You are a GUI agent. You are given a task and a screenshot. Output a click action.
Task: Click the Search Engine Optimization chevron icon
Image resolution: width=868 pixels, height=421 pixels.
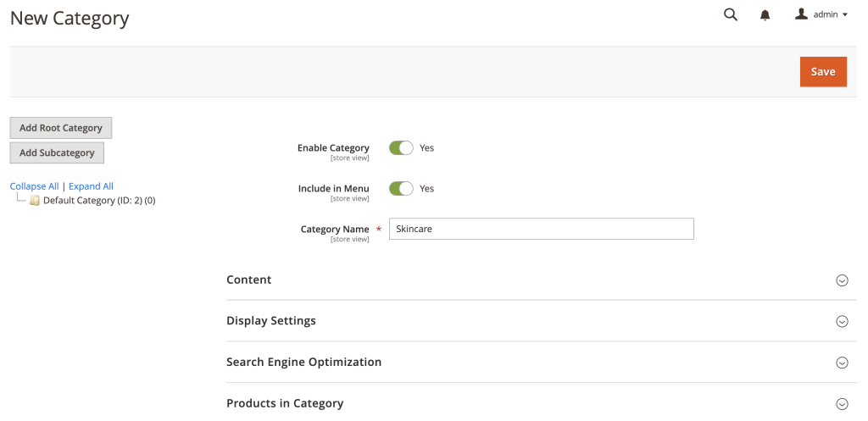[842, 363]
